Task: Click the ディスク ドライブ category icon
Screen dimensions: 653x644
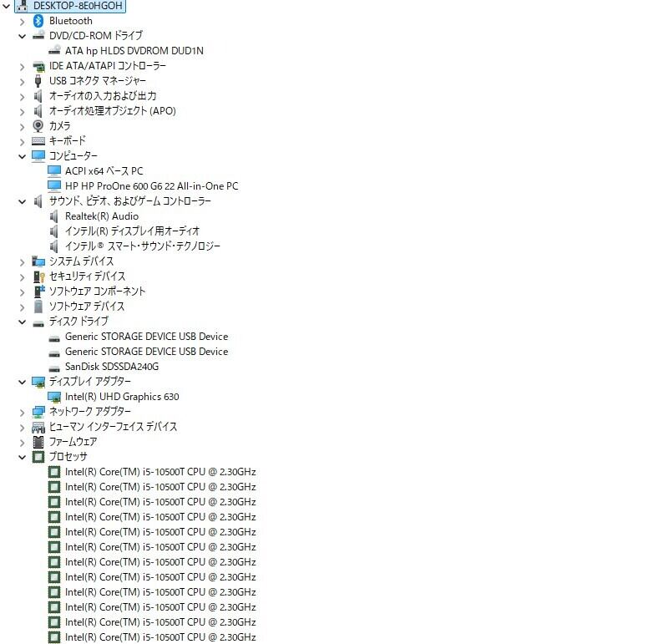Action: (38, 323)
